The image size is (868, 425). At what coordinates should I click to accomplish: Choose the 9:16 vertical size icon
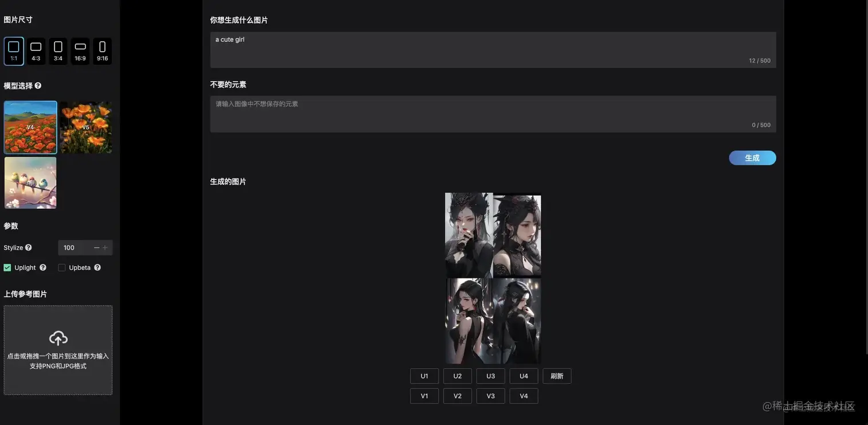(102, 51)
